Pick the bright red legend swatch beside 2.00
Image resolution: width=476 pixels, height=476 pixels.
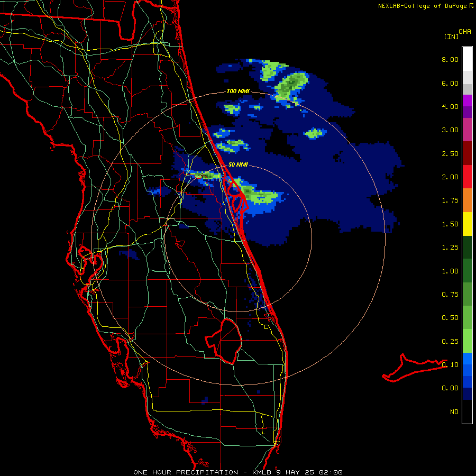point(467,177)
